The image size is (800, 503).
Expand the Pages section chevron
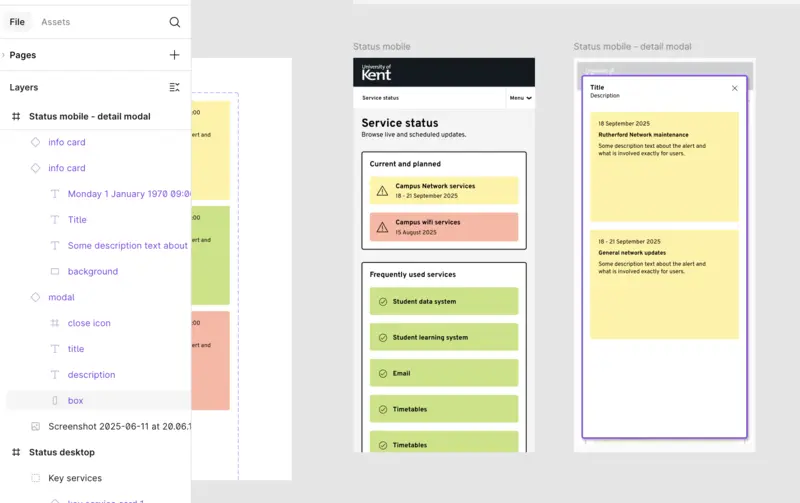click(x=4, y=55)
